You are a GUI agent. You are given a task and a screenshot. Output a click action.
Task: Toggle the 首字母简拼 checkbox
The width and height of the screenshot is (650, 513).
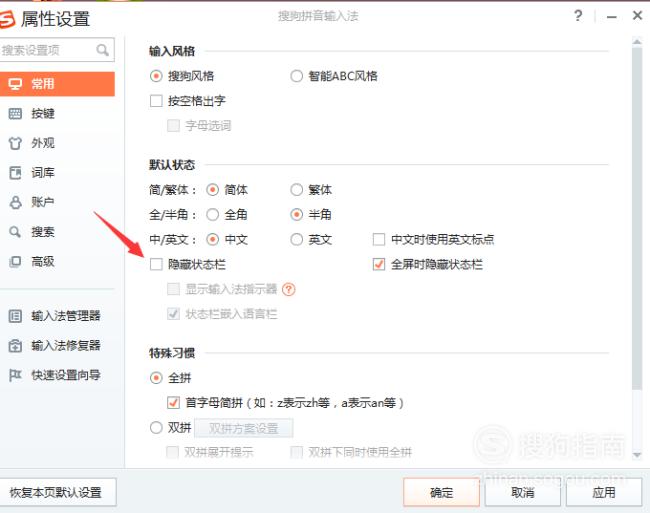[x=173, y=402]
